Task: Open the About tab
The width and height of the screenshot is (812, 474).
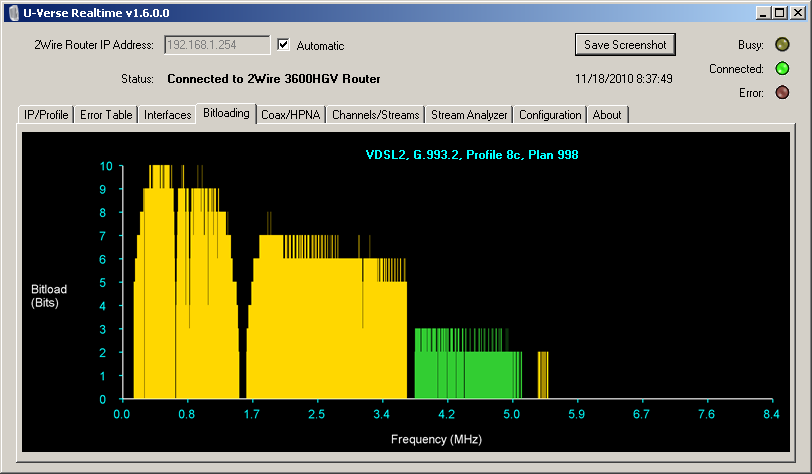Action: click(x=607, y=115)
